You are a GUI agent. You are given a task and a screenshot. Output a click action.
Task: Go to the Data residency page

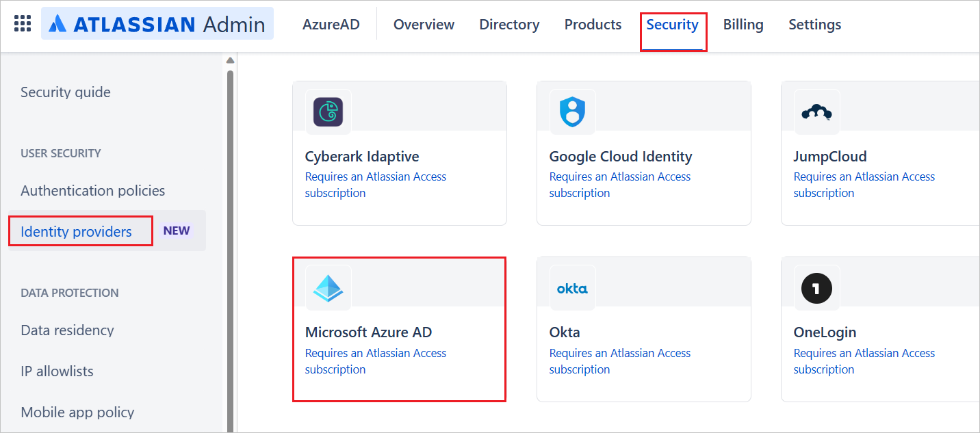[68, 330]
